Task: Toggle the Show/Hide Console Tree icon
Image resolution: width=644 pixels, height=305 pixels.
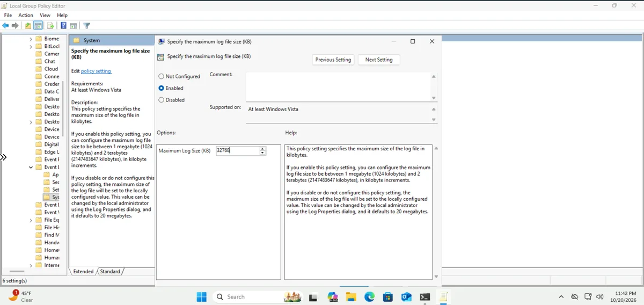Action: click(38, 25)
